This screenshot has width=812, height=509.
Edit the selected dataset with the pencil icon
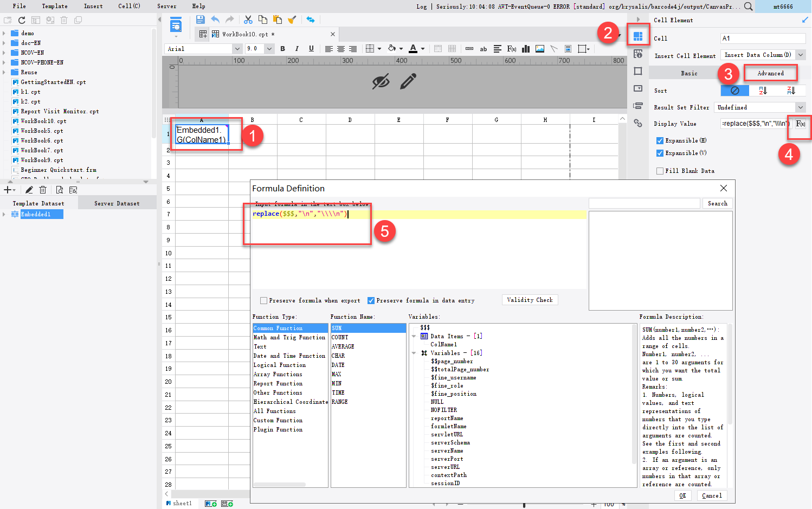29,190
